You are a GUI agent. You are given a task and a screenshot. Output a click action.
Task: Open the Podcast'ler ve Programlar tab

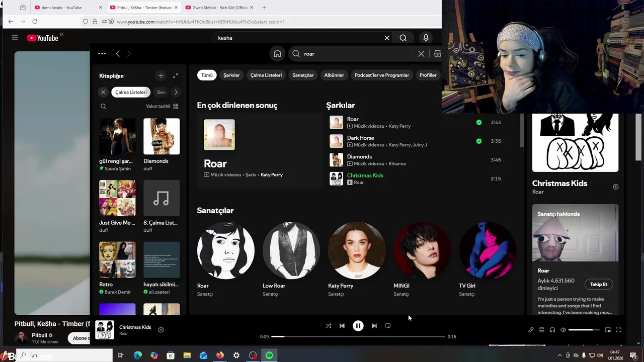point(382,75)
